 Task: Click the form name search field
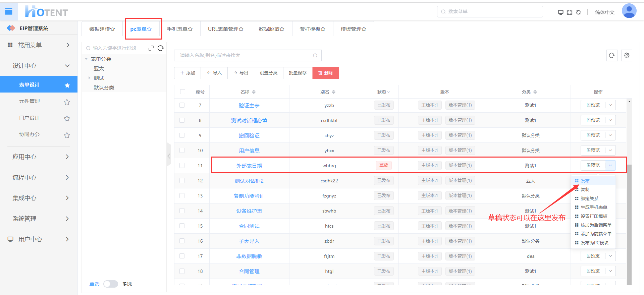(245, 56)
